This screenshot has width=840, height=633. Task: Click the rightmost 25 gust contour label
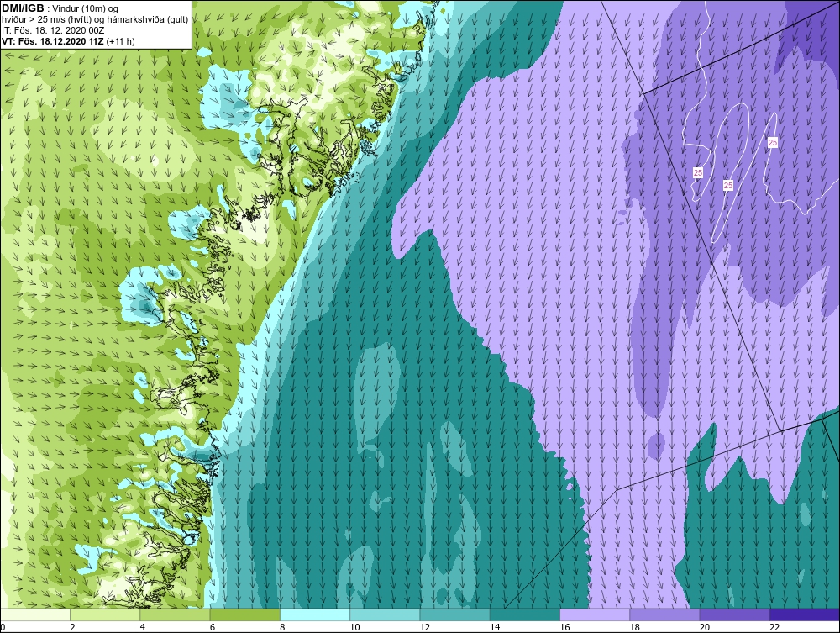[773, 143]
